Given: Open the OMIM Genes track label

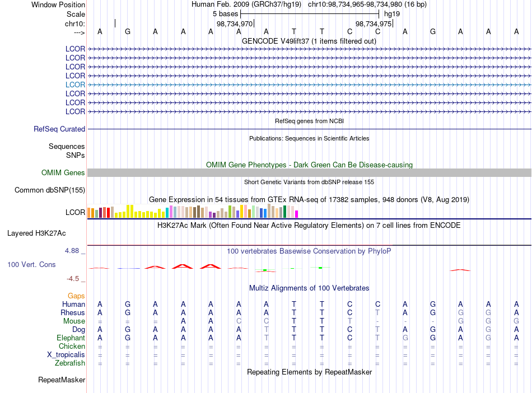Looking at the screenshot, I should (63, 173).
